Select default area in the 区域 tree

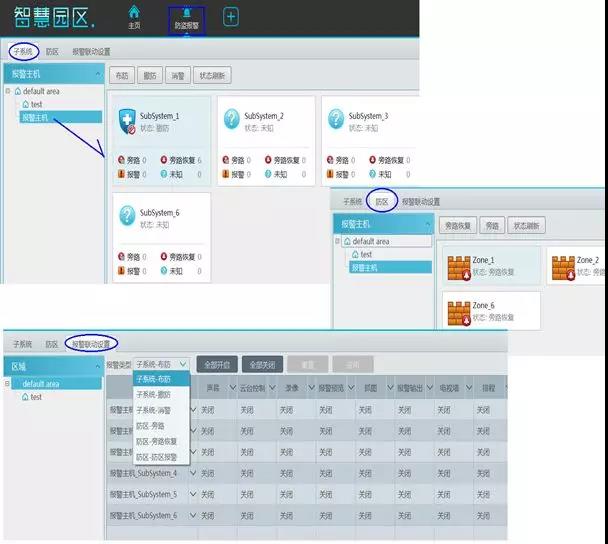coord(41,384)
